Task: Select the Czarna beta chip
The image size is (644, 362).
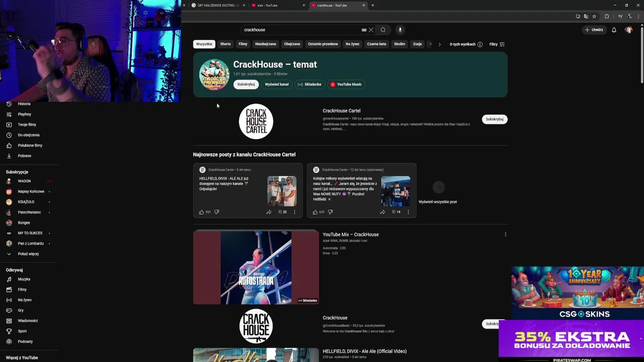Action: point(376,44)
